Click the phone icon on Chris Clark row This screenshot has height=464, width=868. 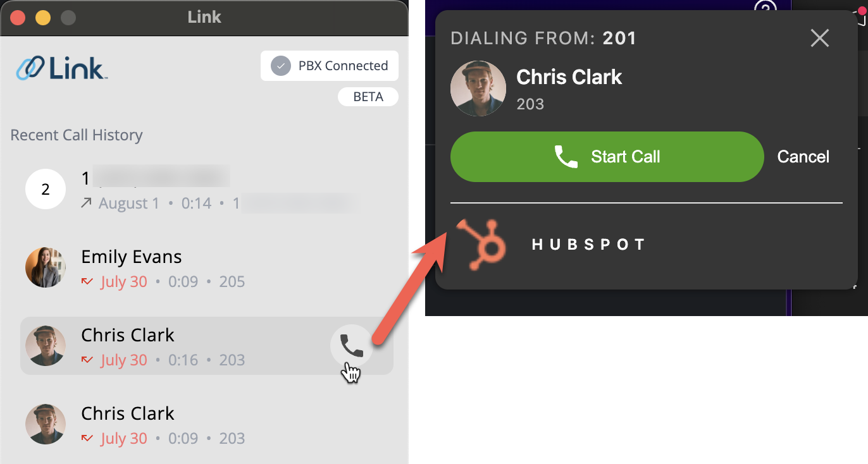pos(352,346)
